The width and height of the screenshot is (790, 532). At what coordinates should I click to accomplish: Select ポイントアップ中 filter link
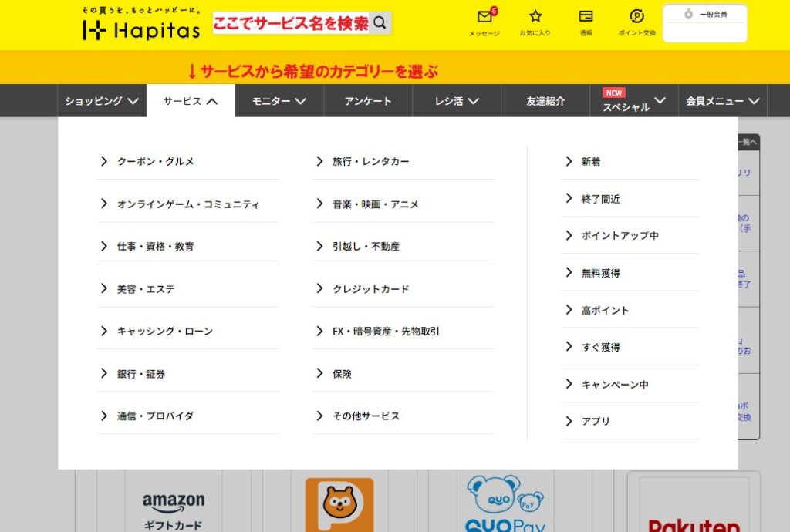pyautogui.click(x=620, y=236)
